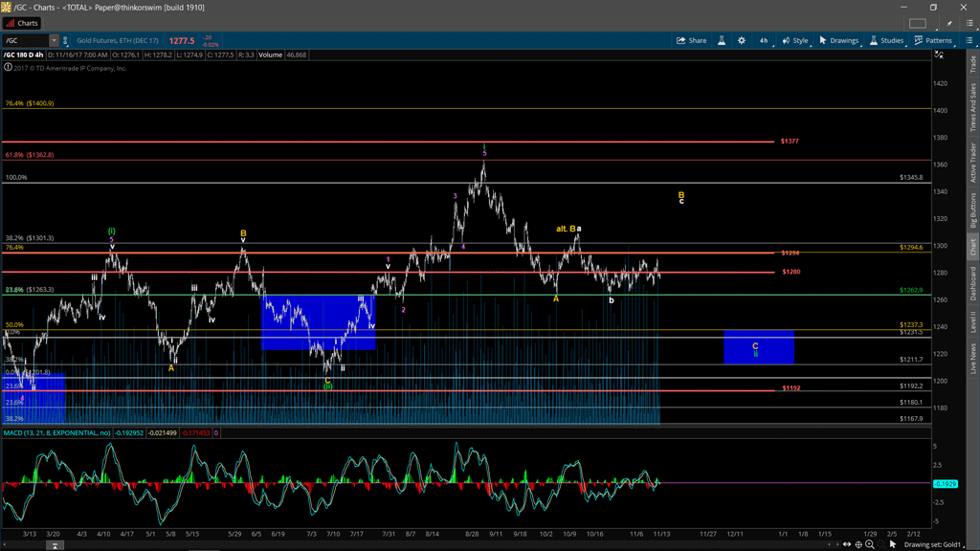Select the pointer drawing tool at bottom

(892, 544)
